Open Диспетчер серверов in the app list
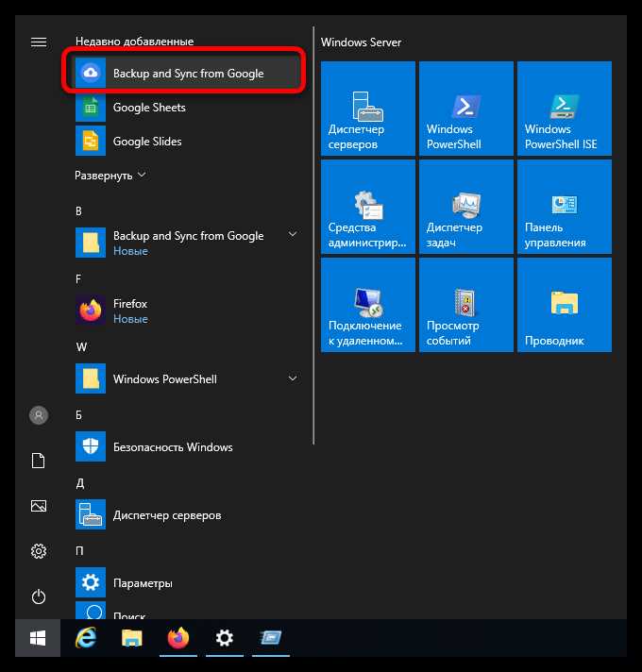This screenshot has width=642, height=672. coord(185,514)
